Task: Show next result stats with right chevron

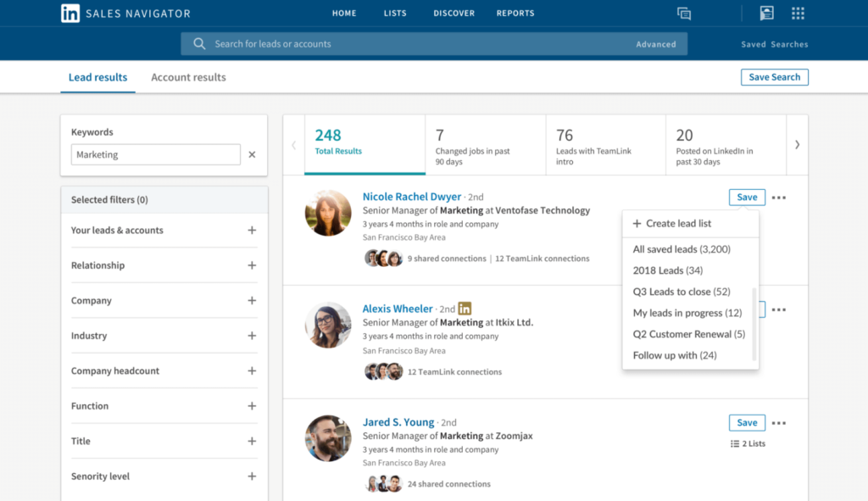Action: click(x=797, y=145)
